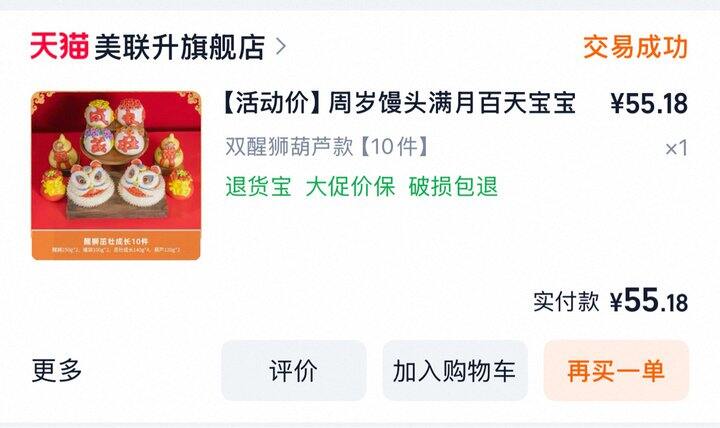720x428 pixels.
Task: Open the 美联升旗舰店 store page
Action: [180, 47]
